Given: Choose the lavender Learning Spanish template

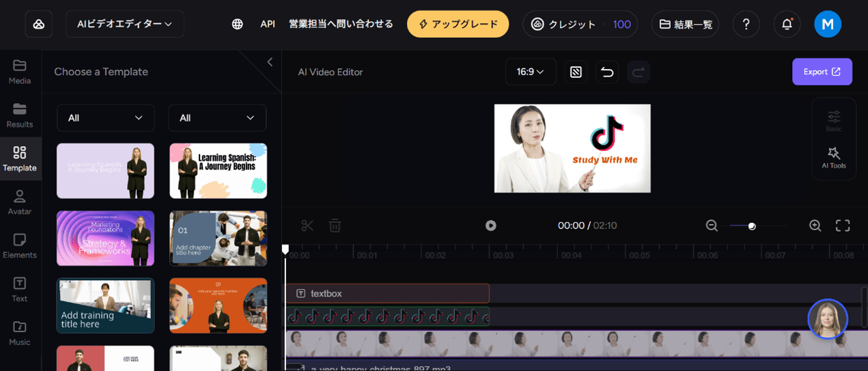Looking at the screenshot, I should coord(105,171).
